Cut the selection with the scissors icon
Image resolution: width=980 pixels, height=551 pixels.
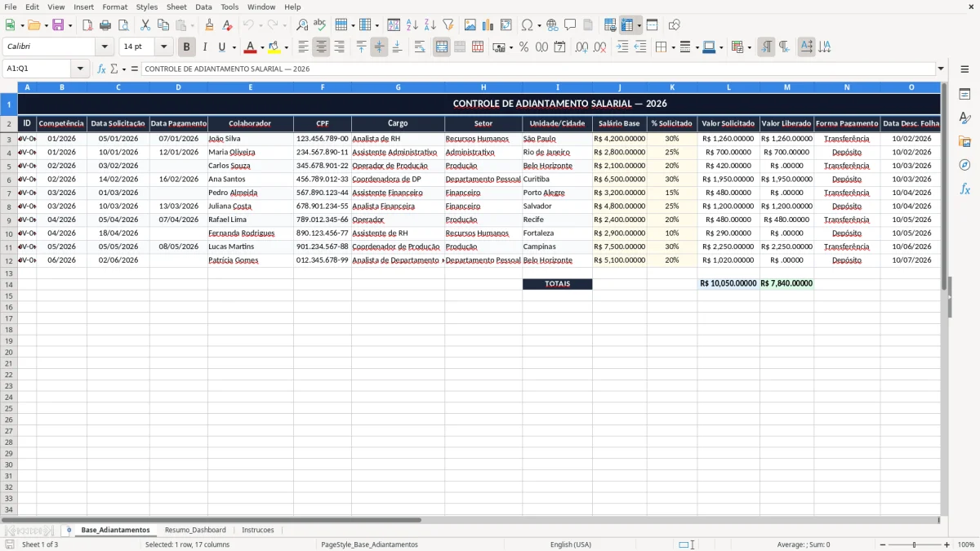(x=145, y=25)
